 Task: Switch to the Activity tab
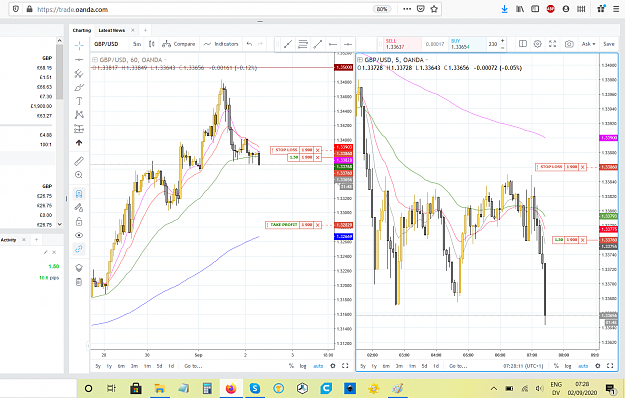click(x=9, y=240)
